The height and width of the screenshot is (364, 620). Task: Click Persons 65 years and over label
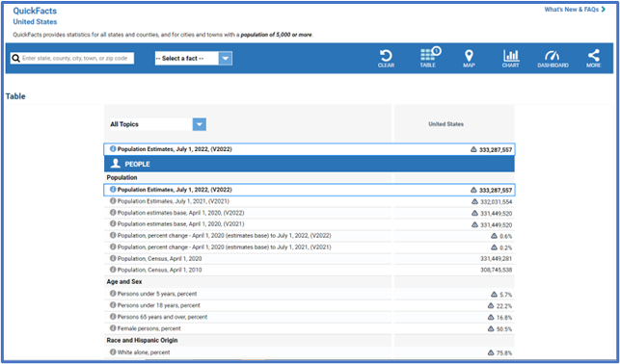pos(162,317)
